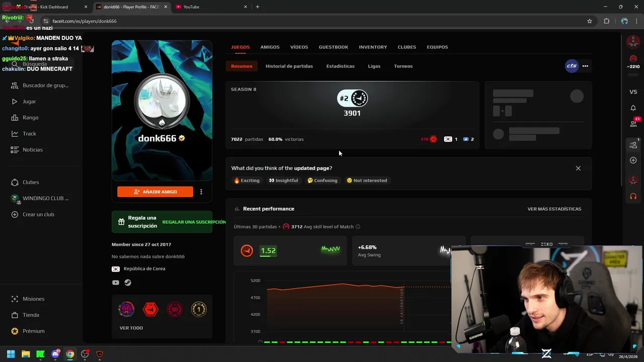Choose Insightful feedback option

click(x=283, y=180)
